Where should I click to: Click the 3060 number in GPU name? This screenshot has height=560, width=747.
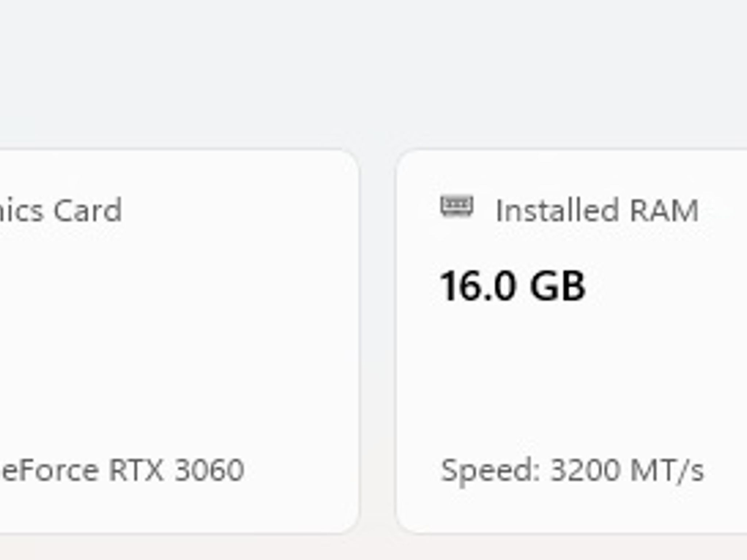coord(209,470)
